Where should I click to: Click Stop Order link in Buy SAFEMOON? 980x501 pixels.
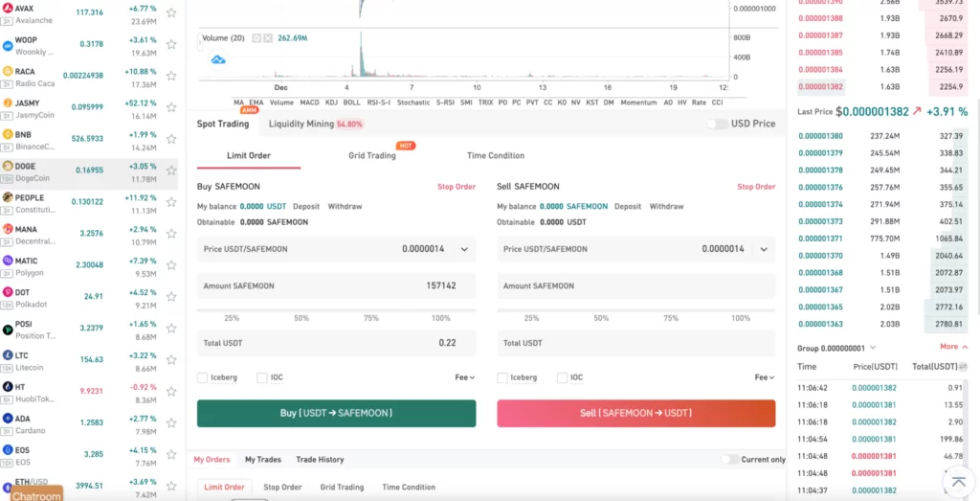457,187
